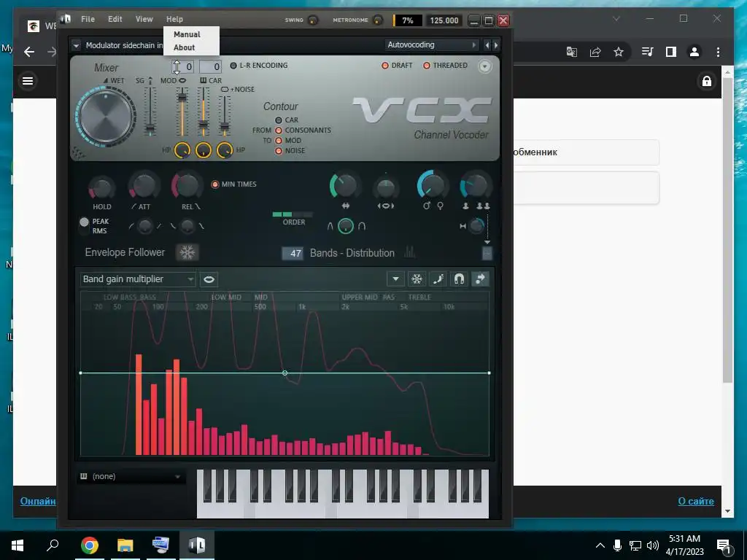The width and height of the screenshot is (747, 560).
Task: Click the 47 bands count field
Action: point(292,253)
